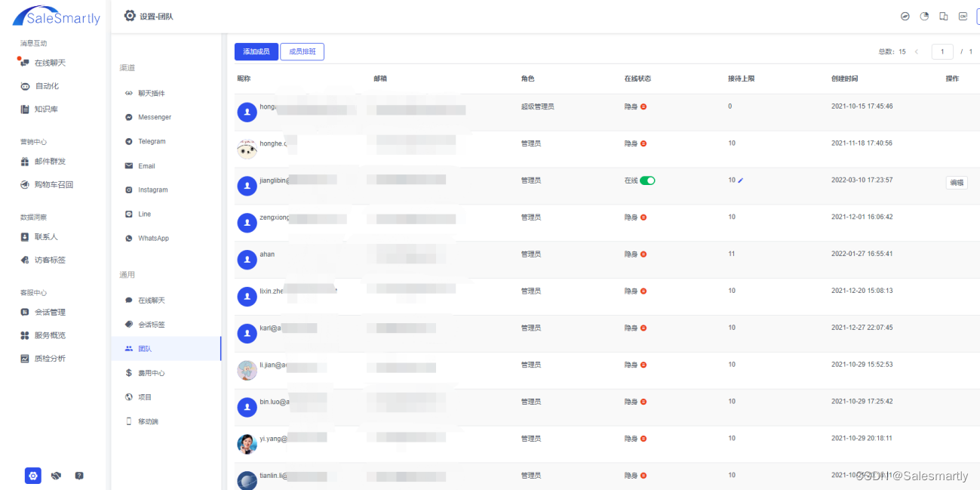The image size is (980, 490).
Task: Toggle jianglibin's 在线 status switch
Action: tap(647, 180)
